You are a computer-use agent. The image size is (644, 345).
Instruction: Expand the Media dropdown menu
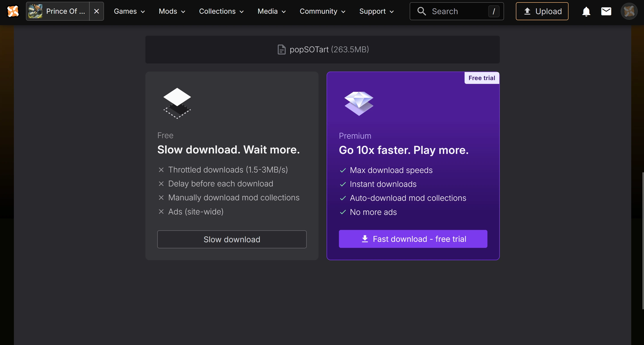271,11
